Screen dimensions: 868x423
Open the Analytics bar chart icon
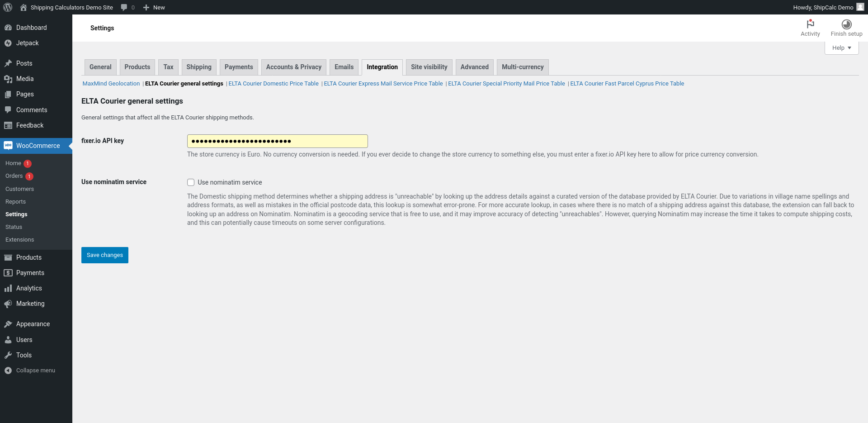click(x=8, y=288)
